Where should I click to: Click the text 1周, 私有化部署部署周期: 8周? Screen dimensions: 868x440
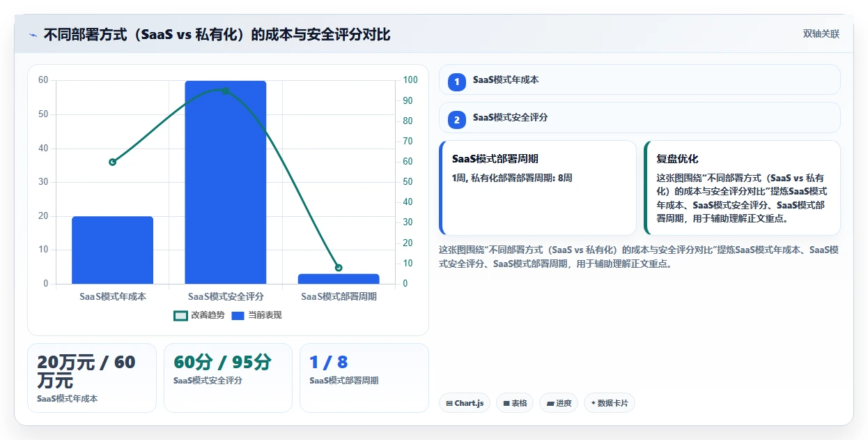pos(512,178)
